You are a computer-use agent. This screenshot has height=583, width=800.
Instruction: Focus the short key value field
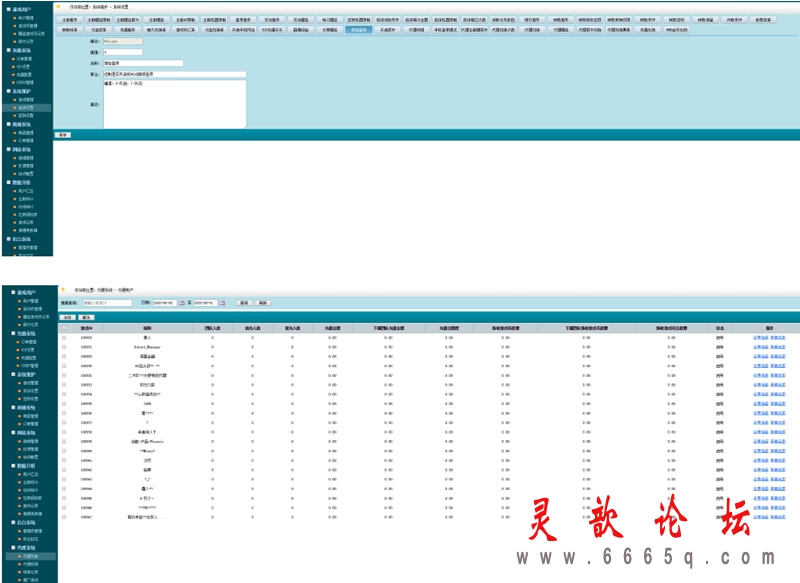click(x=123, y=52)
